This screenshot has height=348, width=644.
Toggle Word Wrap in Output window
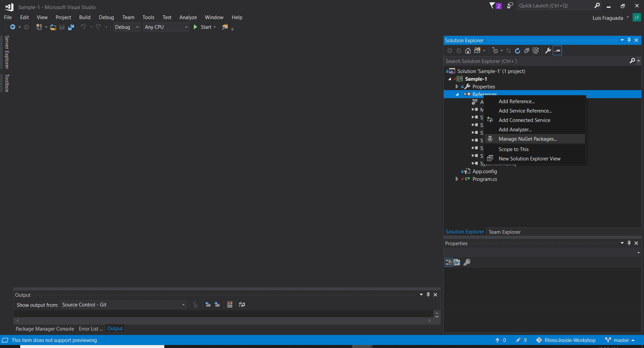pos(242,304)
